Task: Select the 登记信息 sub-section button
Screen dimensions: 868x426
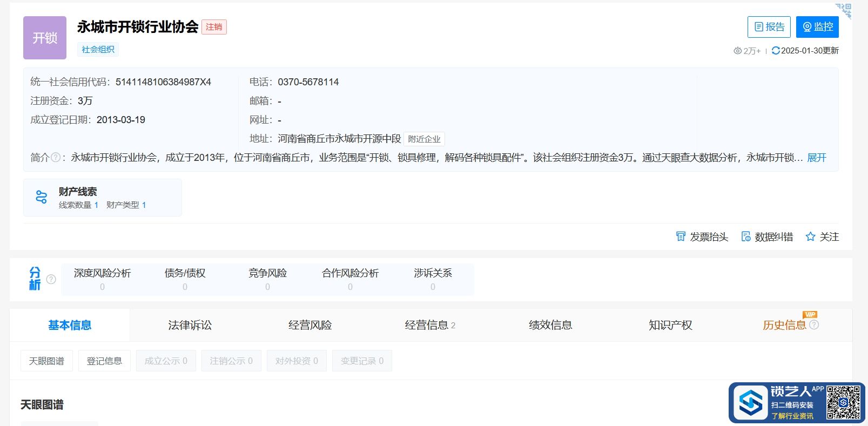Action: pyautogui.click(x=104, y=361)
